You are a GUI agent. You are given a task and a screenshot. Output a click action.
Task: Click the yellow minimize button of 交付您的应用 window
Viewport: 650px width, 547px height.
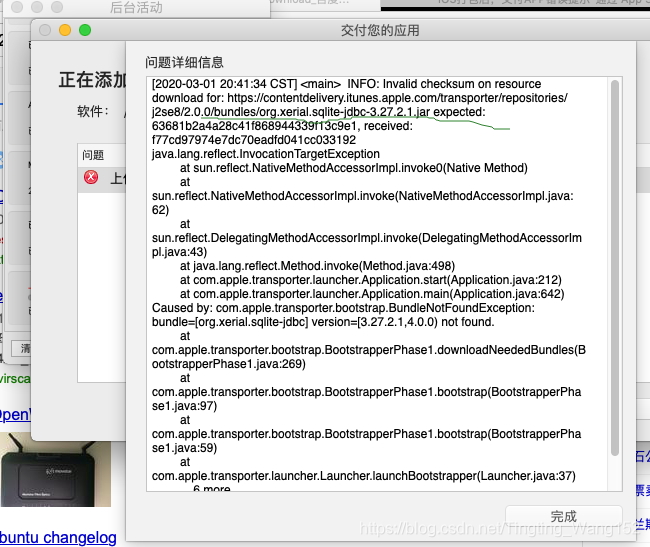click(65, 30)
